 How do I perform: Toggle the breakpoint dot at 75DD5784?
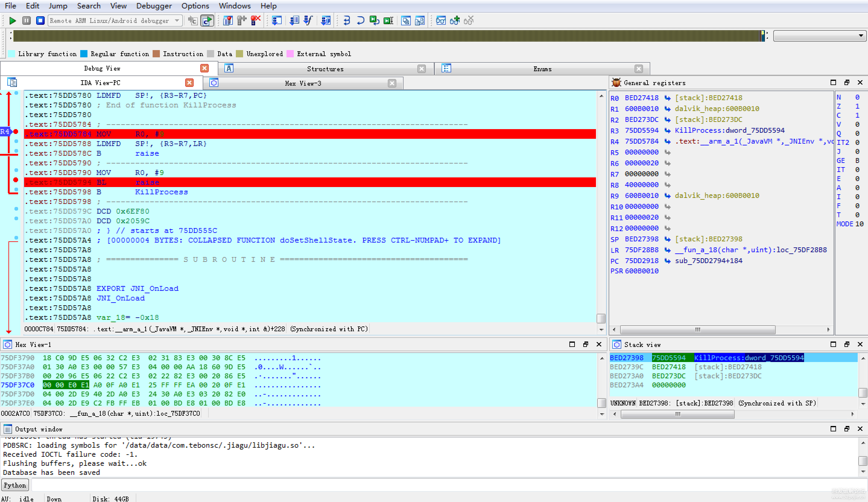tap(15, 132)
